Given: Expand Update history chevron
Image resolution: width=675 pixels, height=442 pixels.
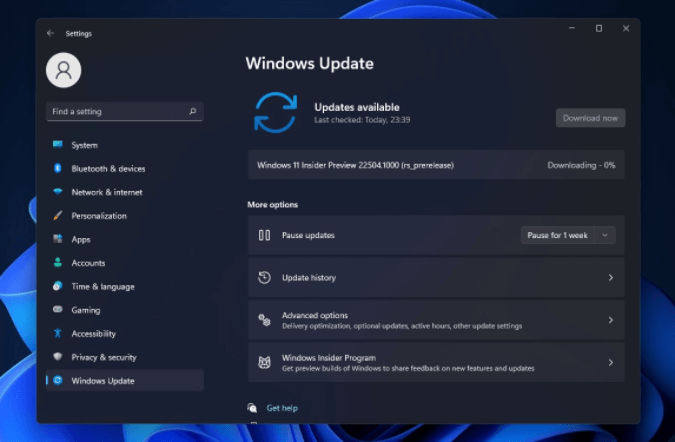Looking at the screenshot, I should pos(610,278).
